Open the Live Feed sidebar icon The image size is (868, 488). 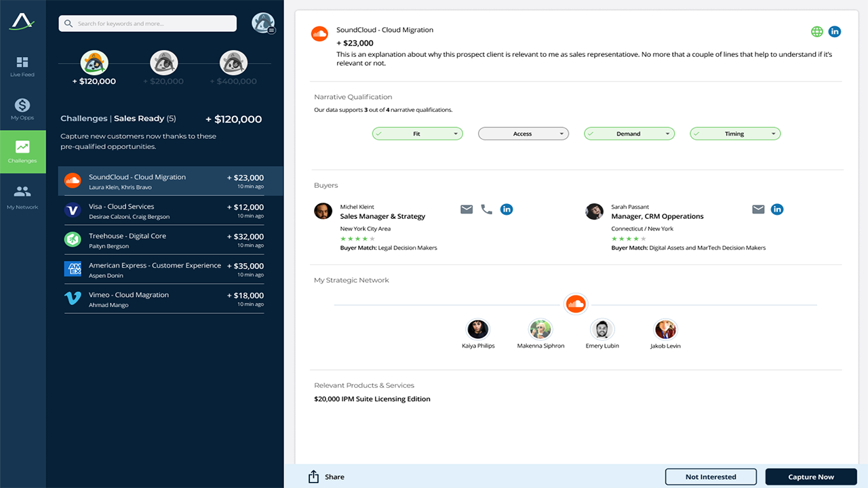click(22, 62)
